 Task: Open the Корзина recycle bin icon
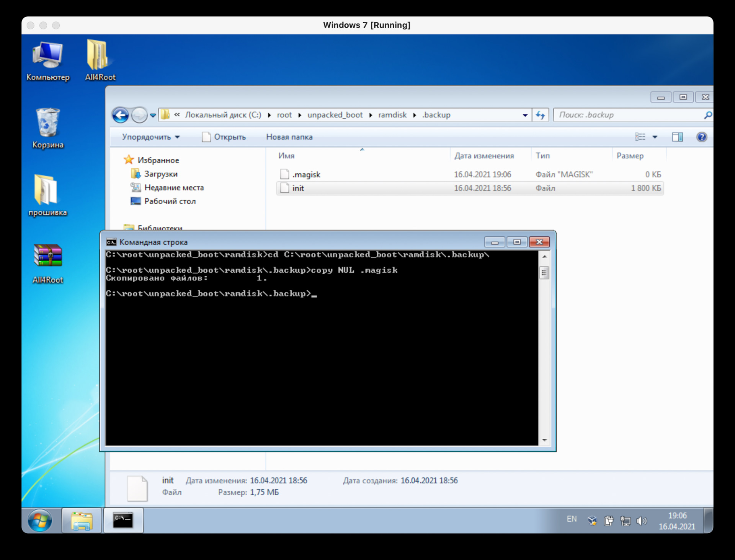click(47, 128)
